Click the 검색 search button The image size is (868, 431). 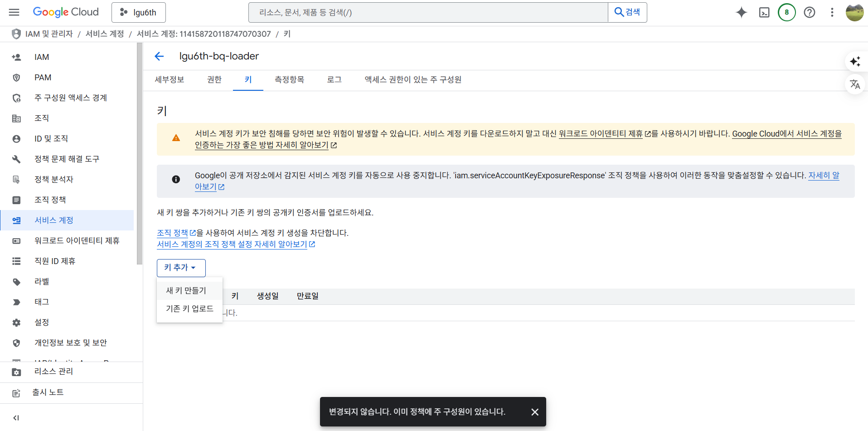click(x=627, y=12)
